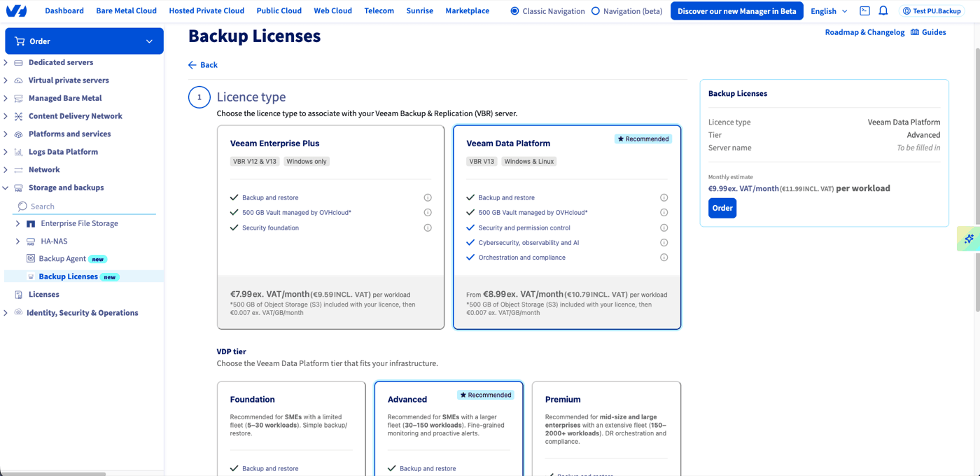Show info for Security foundation feature
The height and width of the screenshot is (476, 980).
click(428, 227)
